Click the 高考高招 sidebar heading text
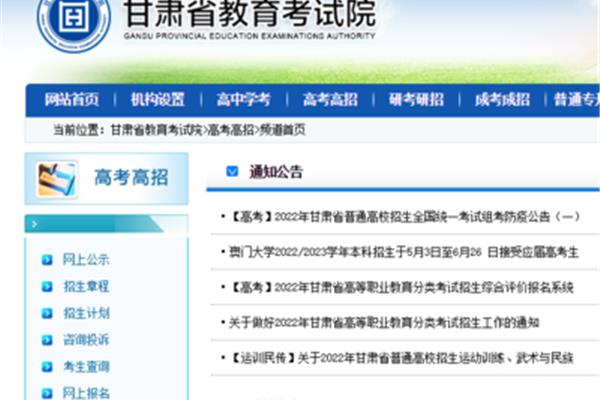Image resolution: width=600 pixels, height=400 pixels. click(131, 178)
